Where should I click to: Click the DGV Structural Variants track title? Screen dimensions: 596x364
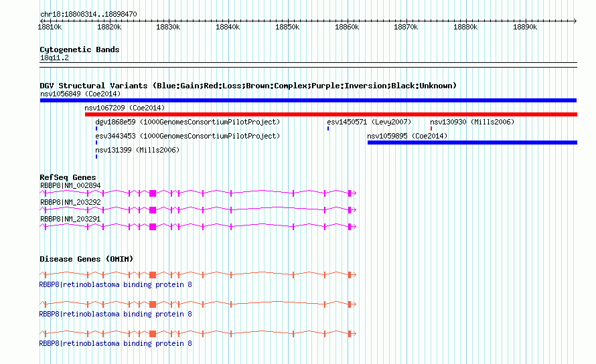click(x=248, y=86)
